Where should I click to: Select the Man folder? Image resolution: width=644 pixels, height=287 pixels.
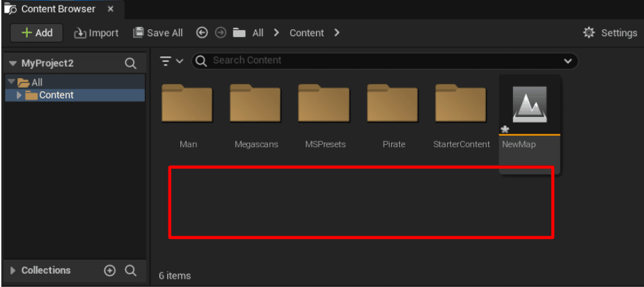pyautogui.click(x=188, y=116)
